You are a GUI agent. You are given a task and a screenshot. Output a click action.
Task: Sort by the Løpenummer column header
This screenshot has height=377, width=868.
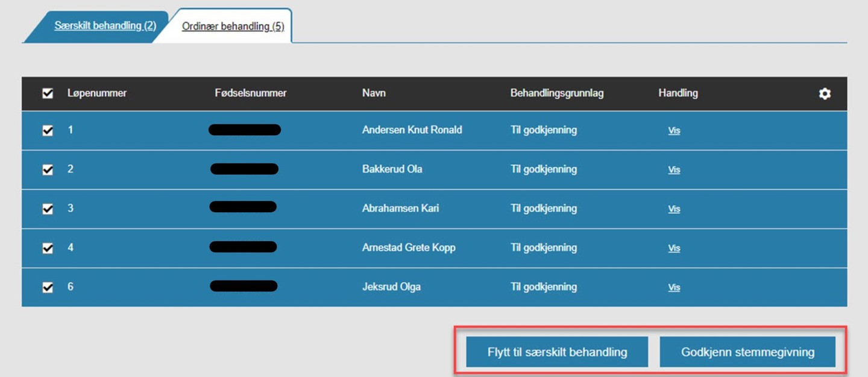coord(96,93)
